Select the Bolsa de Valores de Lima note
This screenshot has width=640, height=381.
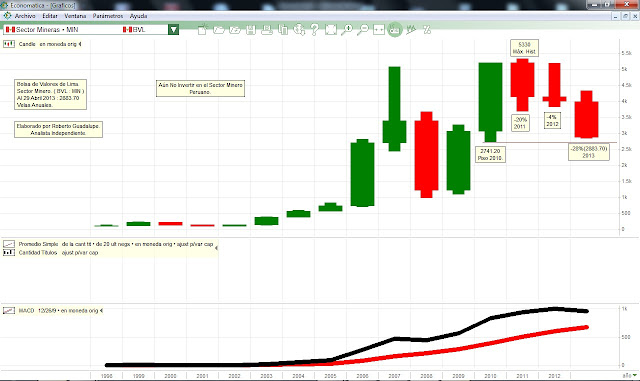50,94
